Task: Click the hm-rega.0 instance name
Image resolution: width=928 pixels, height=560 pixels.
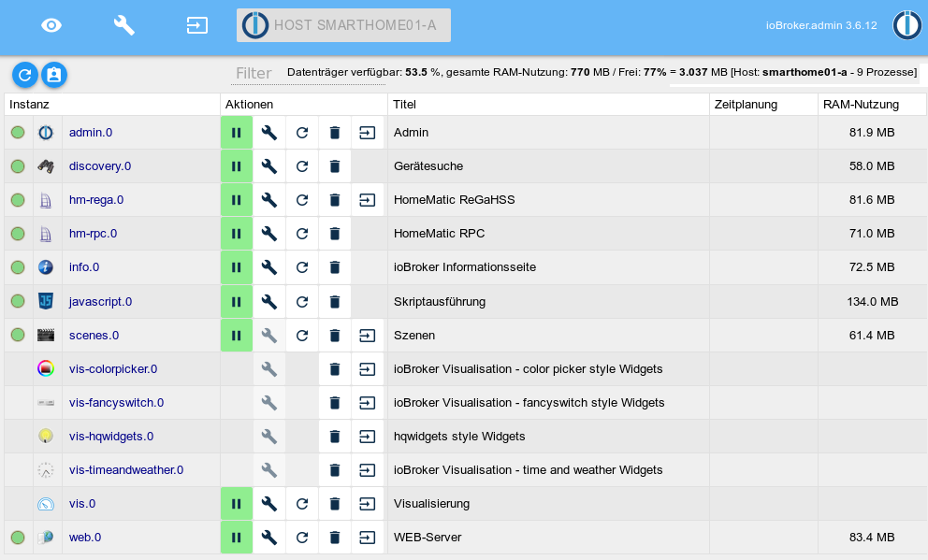Action: pyautogui.click(x=96, y=200)
